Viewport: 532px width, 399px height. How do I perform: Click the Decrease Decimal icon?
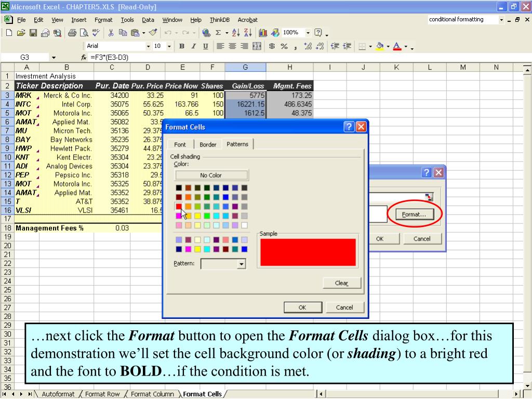[x=320, y=46]
